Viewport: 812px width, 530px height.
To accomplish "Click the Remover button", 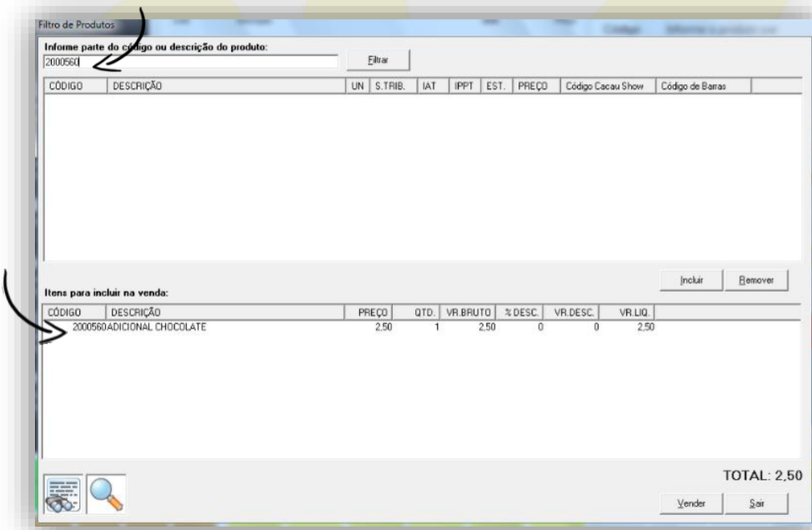I will (x=756, y=280).
